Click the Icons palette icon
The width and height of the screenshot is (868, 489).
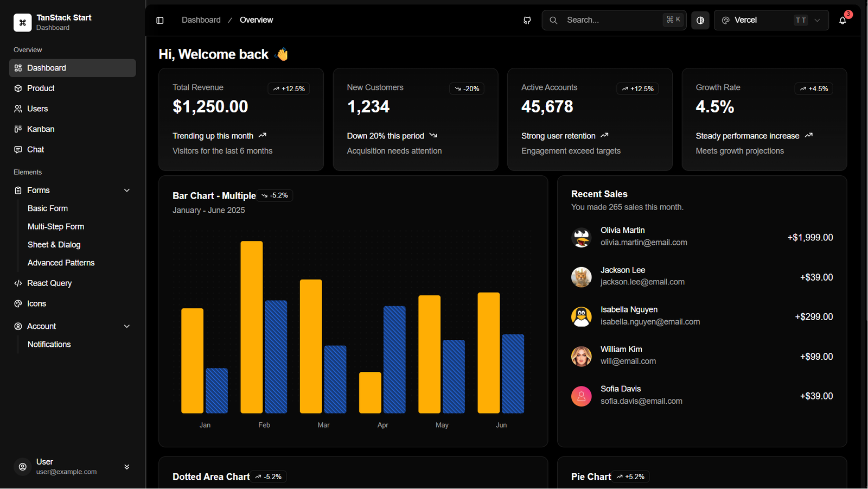coord(18,303)
